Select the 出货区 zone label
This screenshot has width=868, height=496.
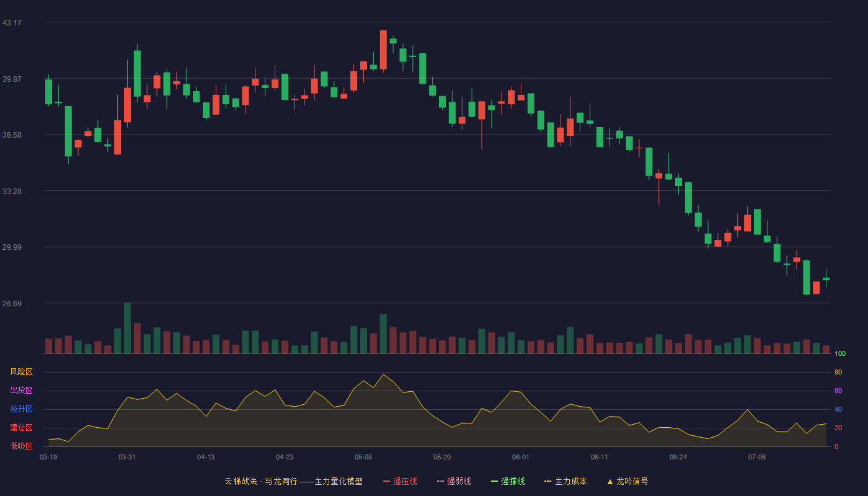point(21,391)
